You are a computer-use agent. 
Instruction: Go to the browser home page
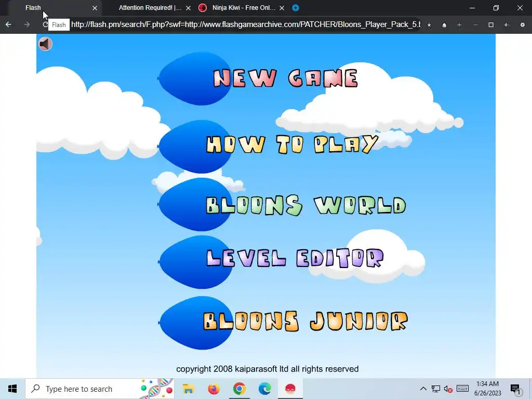click(444, 25)
